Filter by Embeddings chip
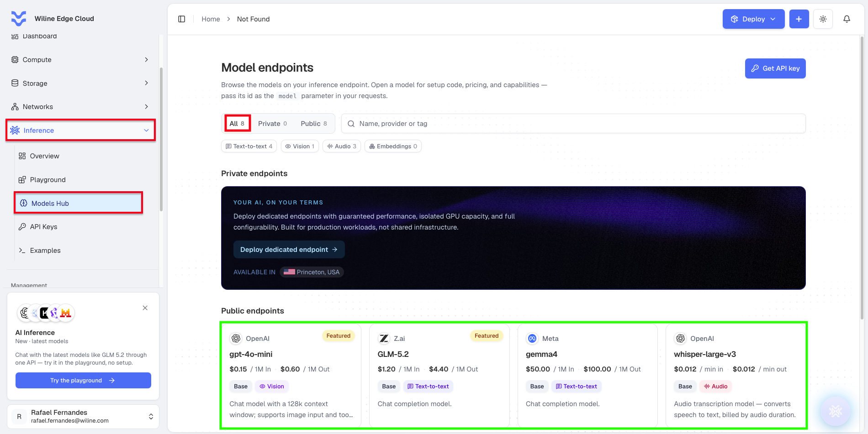Image resolution: width=868 pixels, height=434 pixels. coord(393,146)
